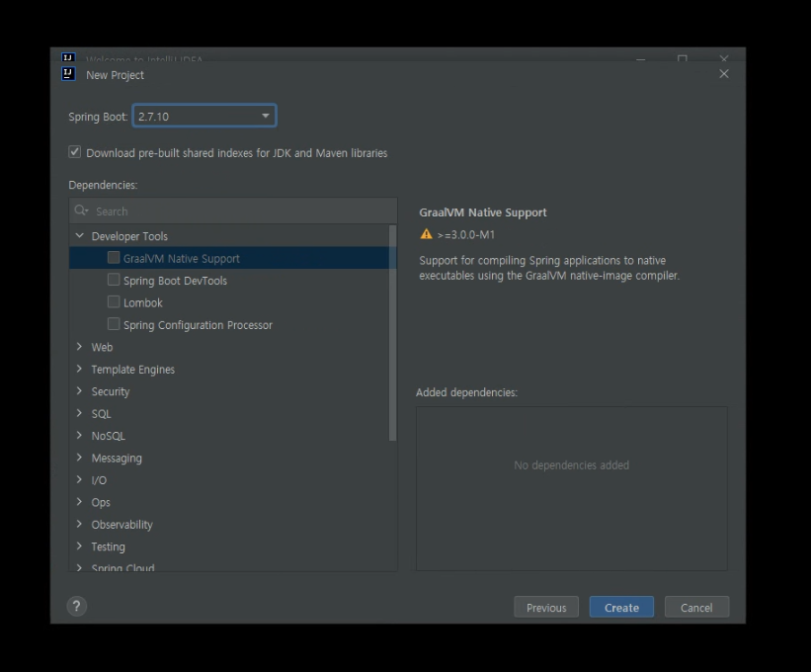Click the Developer Tools label

(129, 236)
